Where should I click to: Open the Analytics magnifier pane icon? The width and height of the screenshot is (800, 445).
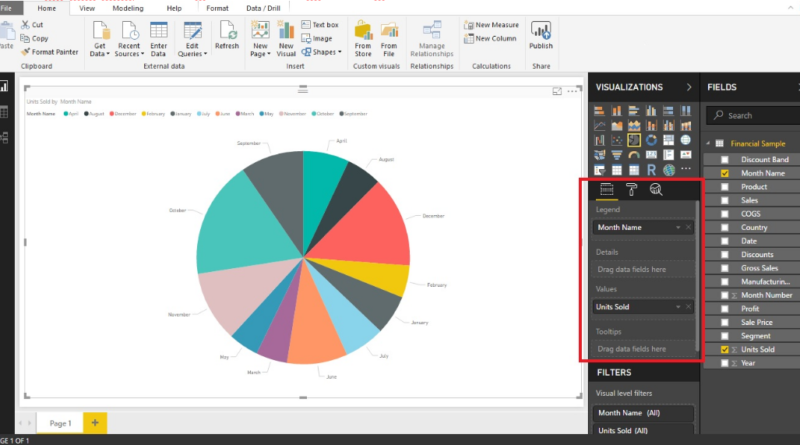tap(656, 190)
